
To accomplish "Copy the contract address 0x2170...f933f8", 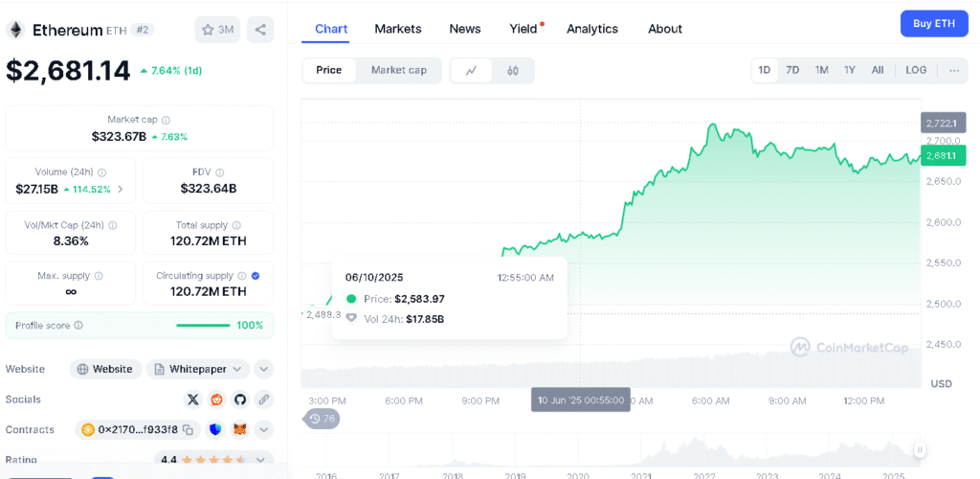I will point(189,430).
